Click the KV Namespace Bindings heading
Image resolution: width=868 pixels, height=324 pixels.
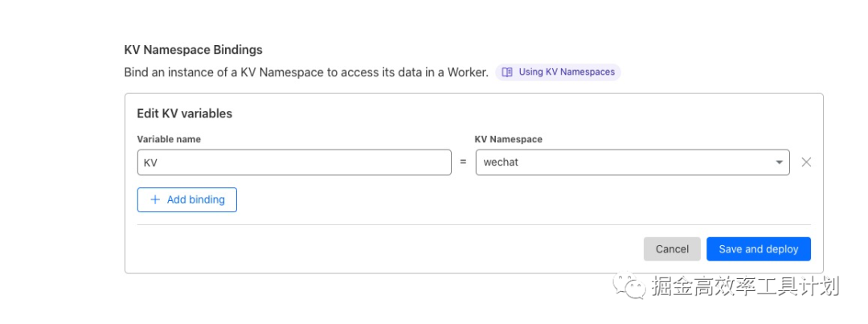coord(193,50)
